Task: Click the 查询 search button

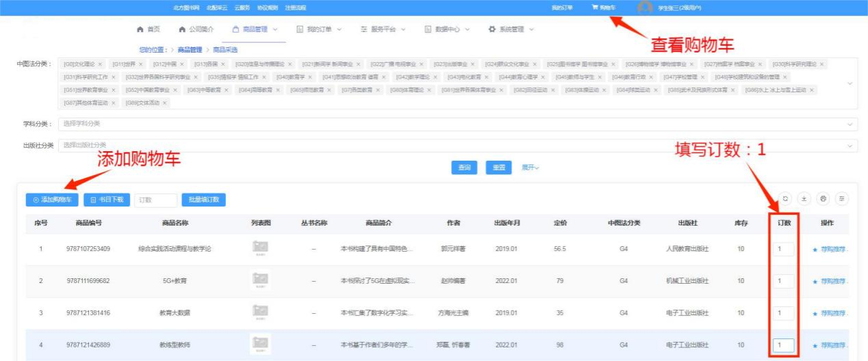Action: [464, 168]
